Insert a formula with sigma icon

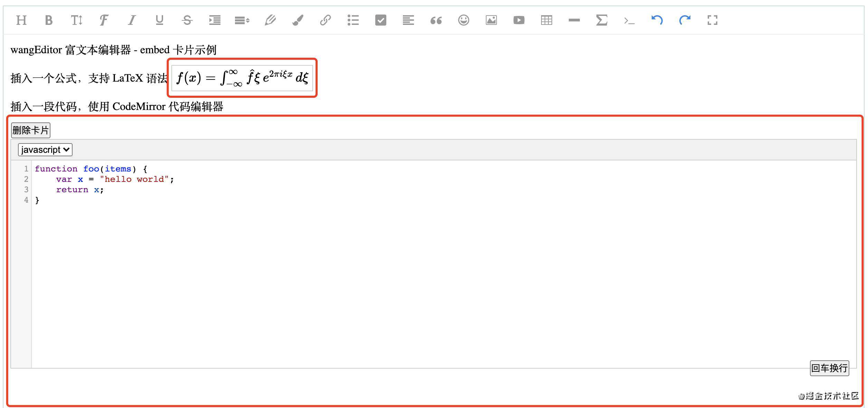[602, 20]
